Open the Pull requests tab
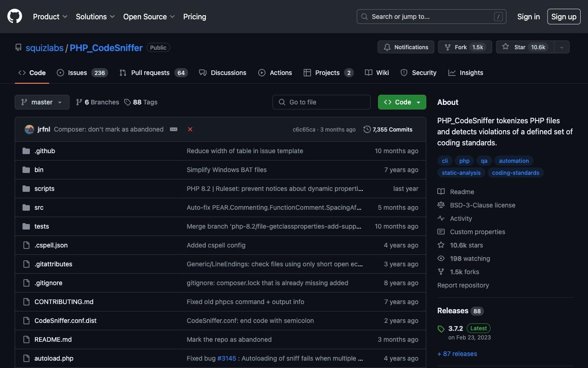The image size is (588, 368). click(153, 73)
